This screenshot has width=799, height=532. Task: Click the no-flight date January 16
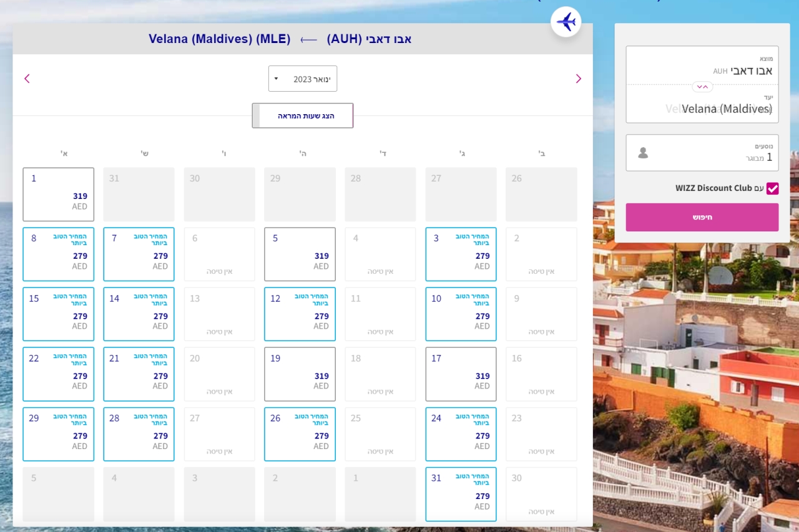point(542,374)
